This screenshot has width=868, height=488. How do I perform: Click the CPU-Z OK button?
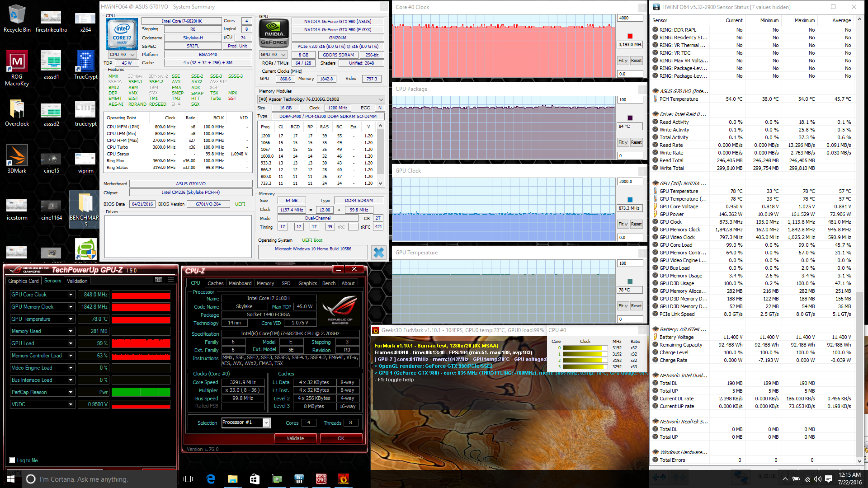pos(341,438)
